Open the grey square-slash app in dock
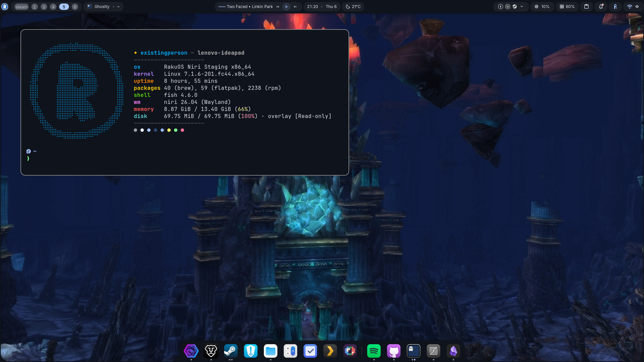644x362 pixels. 433,351
